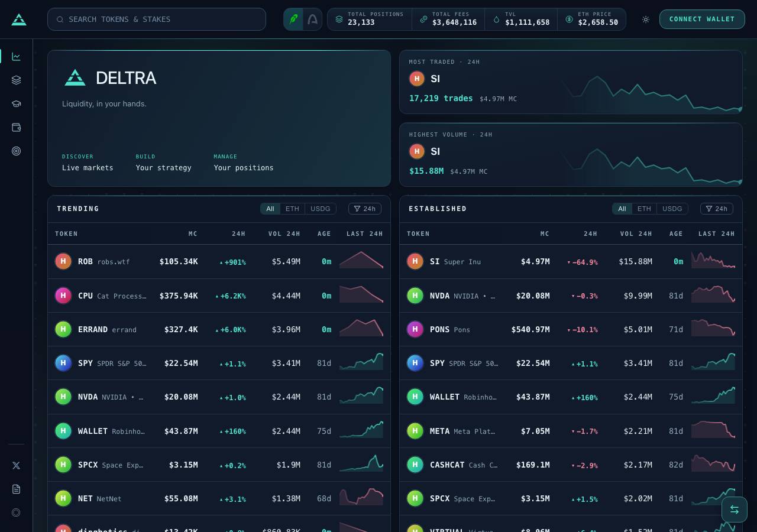Open the markets chart icon in the sidebar
Image resolution: width=757 pixels, height=532 pixels.
(16, 57)
